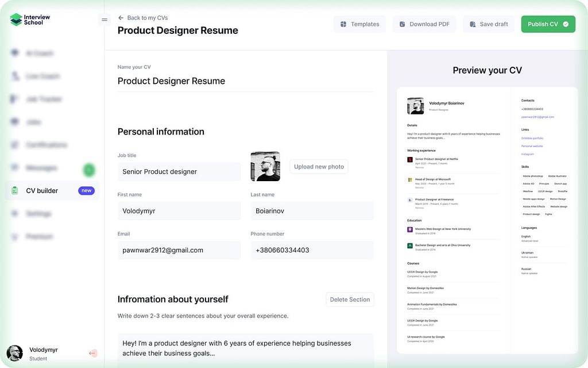The width and height of the screenshot is (588, 368).
Task: Click the new badge next to CV builder
Action: (x=86, y=191)
